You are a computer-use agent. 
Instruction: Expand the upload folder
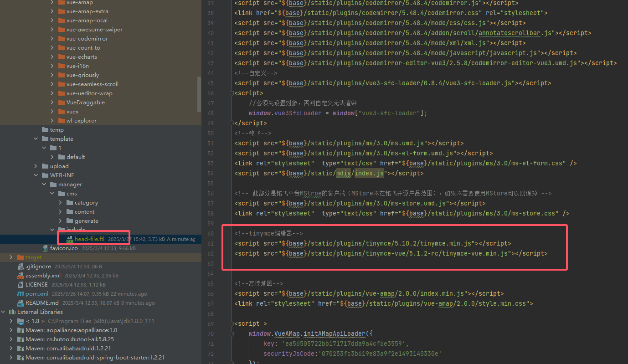[36, 166]
